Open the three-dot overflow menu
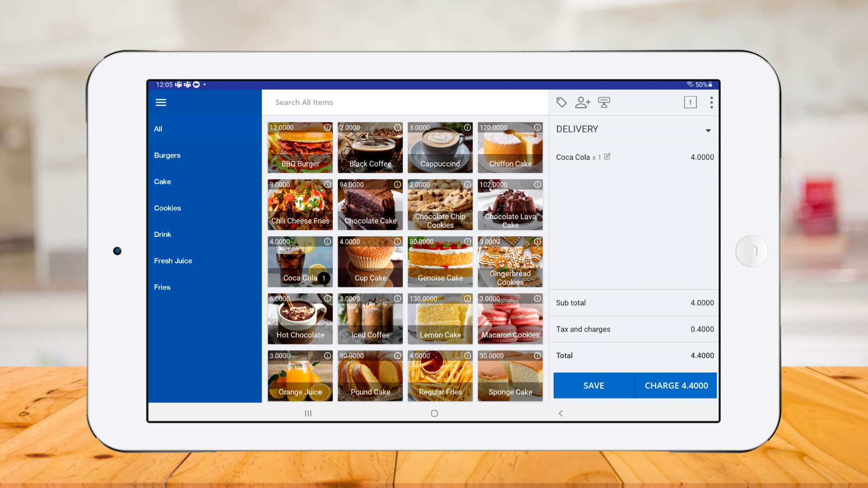Viewport: 868px width, 488px height. tap(711, 103)
